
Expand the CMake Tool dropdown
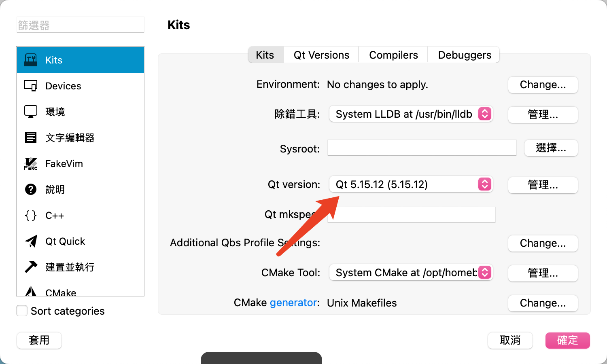(411, 273)
